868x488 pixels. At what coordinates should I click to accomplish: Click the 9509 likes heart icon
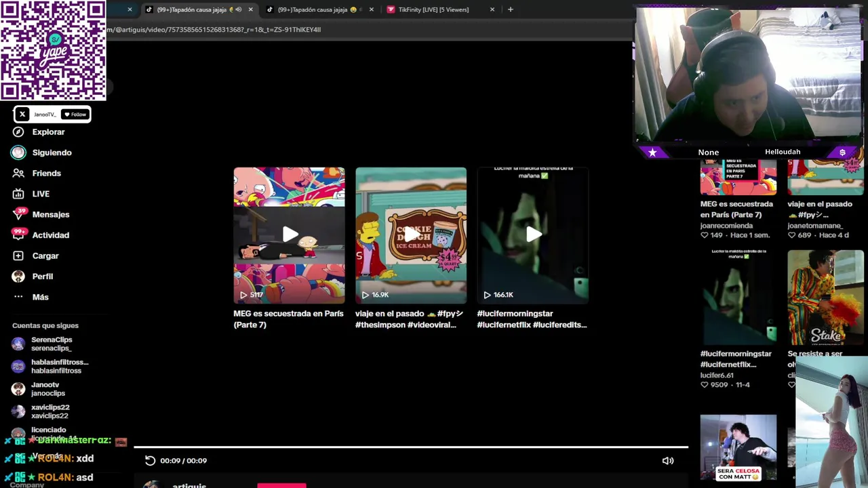pyautogui.click(x=705, y=385)
